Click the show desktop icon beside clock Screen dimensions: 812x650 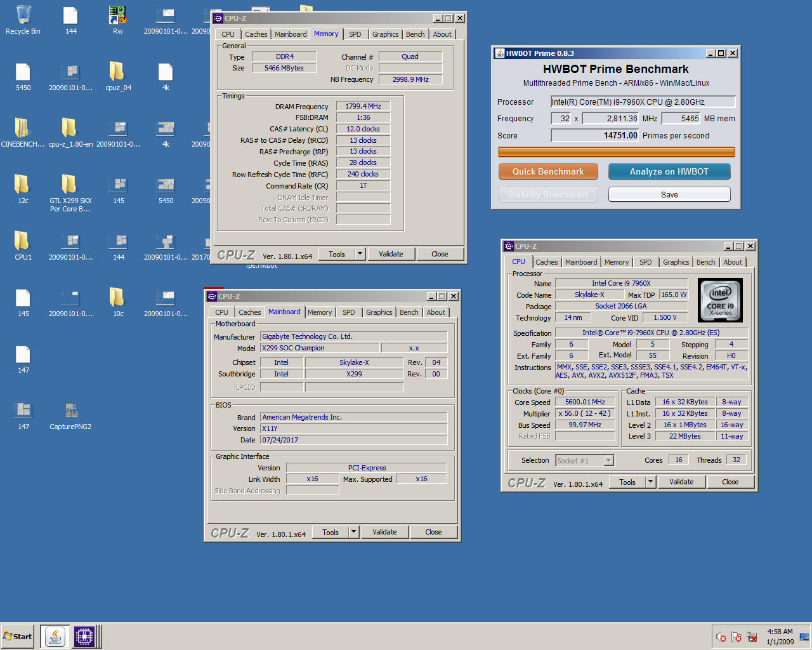(804, 637)
